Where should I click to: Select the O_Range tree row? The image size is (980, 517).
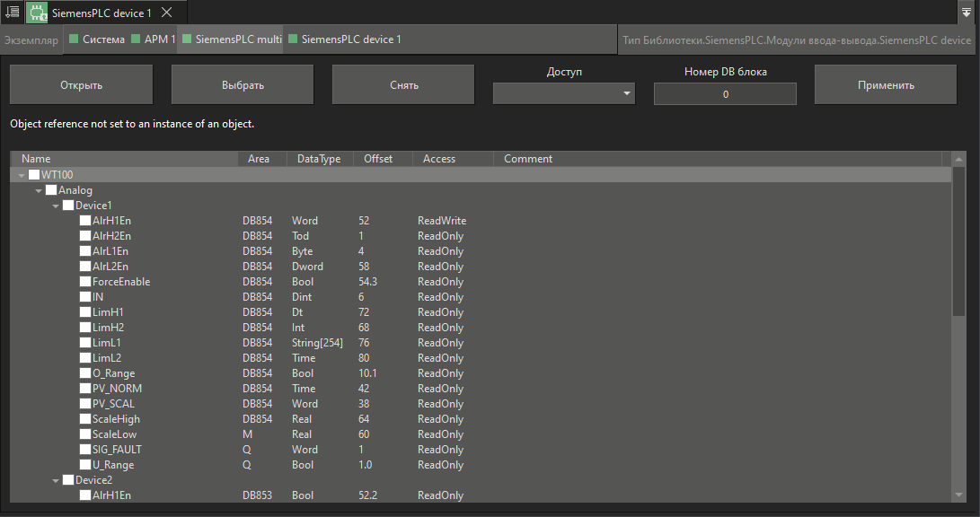tap(481, 373)
